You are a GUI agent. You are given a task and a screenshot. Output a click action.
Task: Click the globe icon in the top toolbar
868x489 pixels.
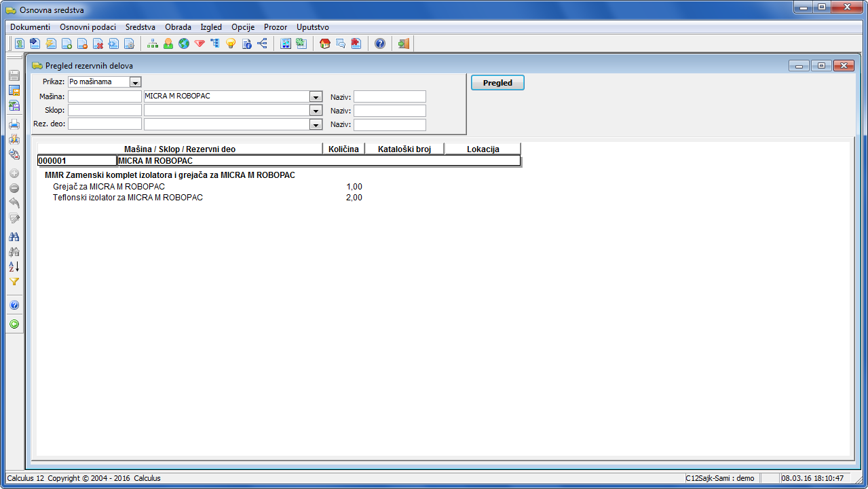pos(184,44)
